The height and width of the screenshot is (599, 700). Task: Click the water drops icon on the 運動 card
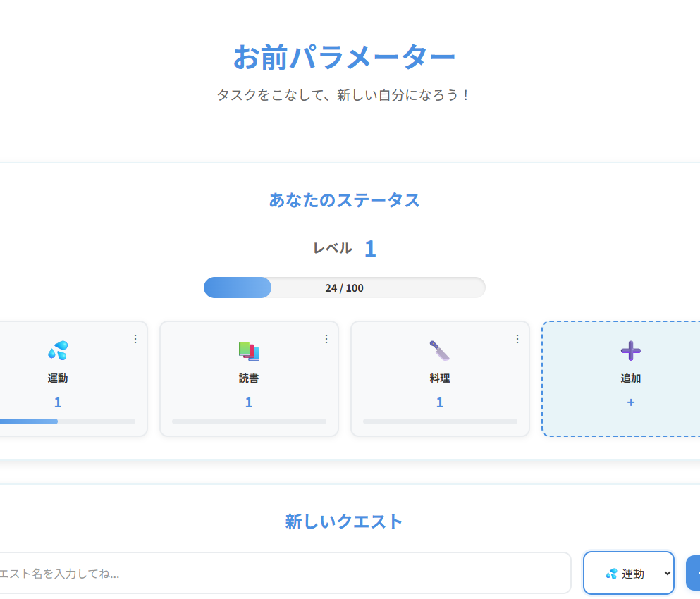57,350
